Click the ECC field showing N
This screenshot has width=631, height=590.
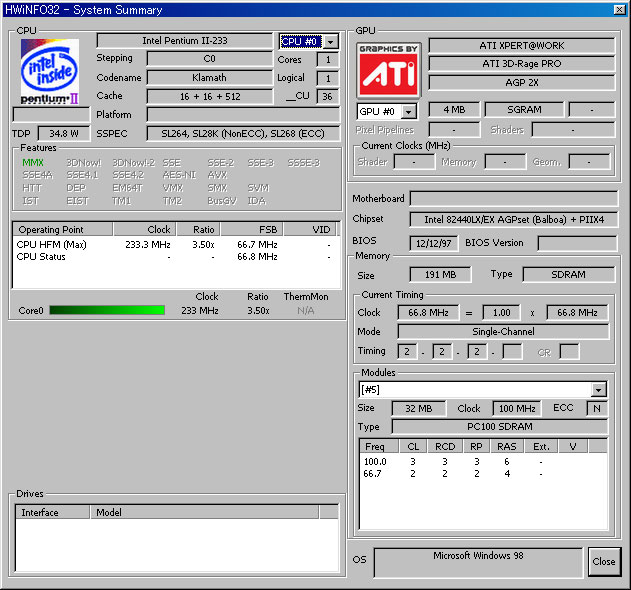tap(597, 408)
